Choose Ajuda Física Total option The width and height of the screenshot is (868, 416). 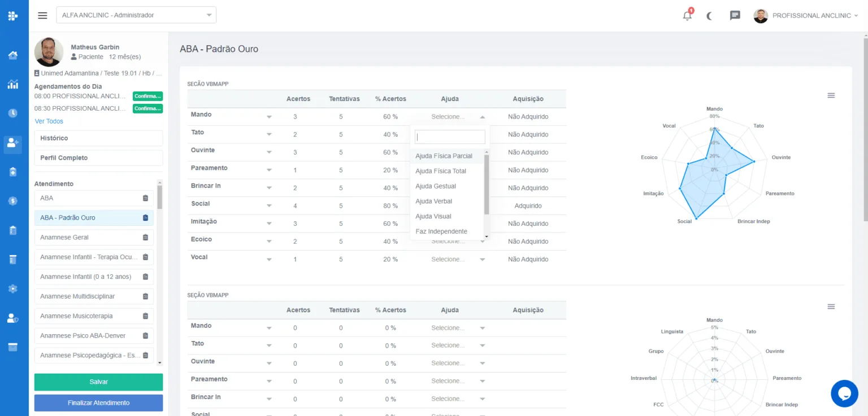447,171
